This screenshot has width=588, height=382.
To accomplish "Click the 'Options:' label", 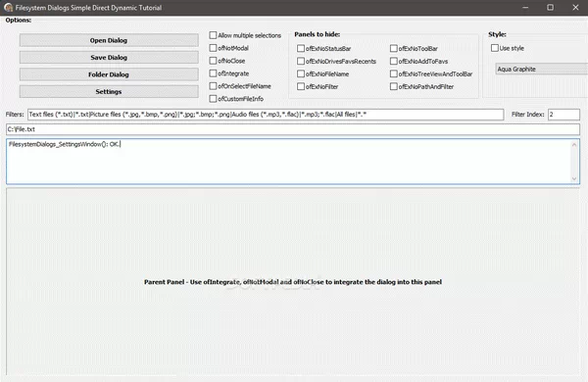I will (19, 21).
